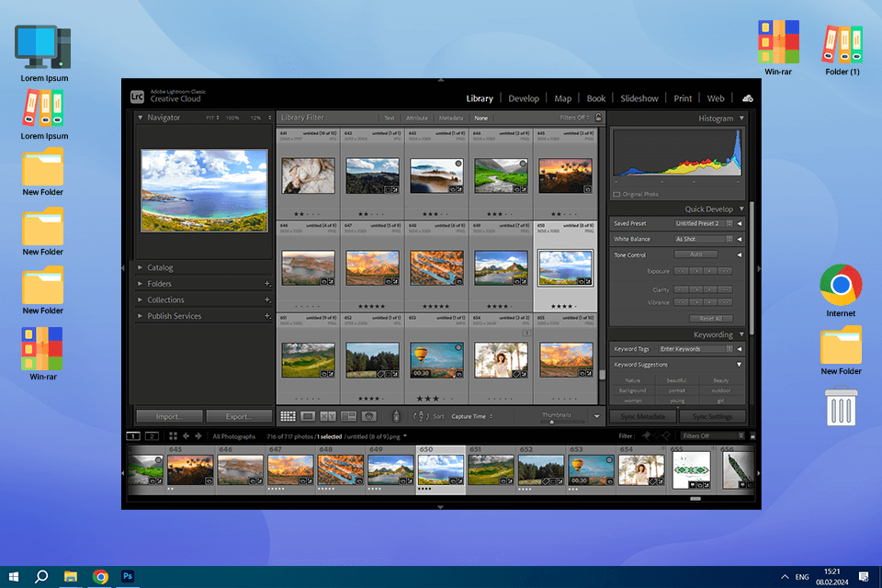
Task: Click the flagged filter flag icon
Action: (646, 436)
